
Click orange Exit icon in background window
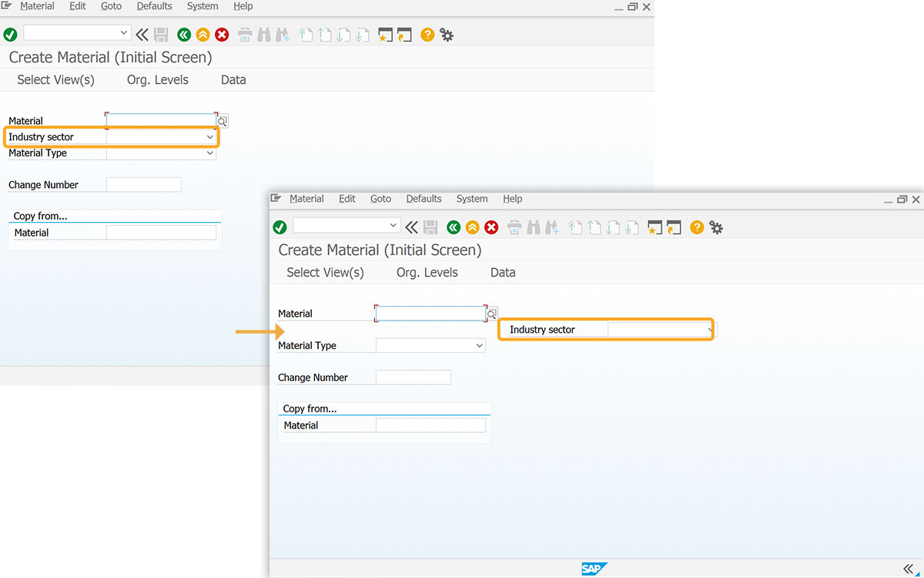point(203,35)
